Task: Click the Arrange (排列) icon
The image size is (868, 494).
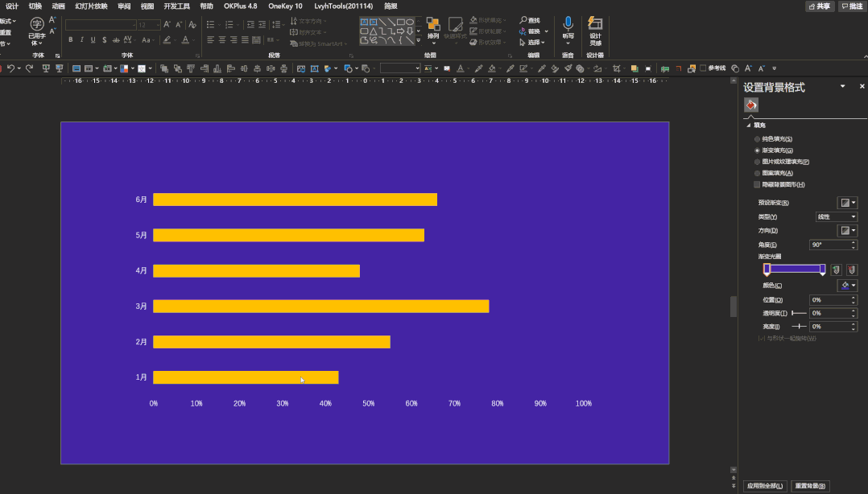Action: click(433, 28)
